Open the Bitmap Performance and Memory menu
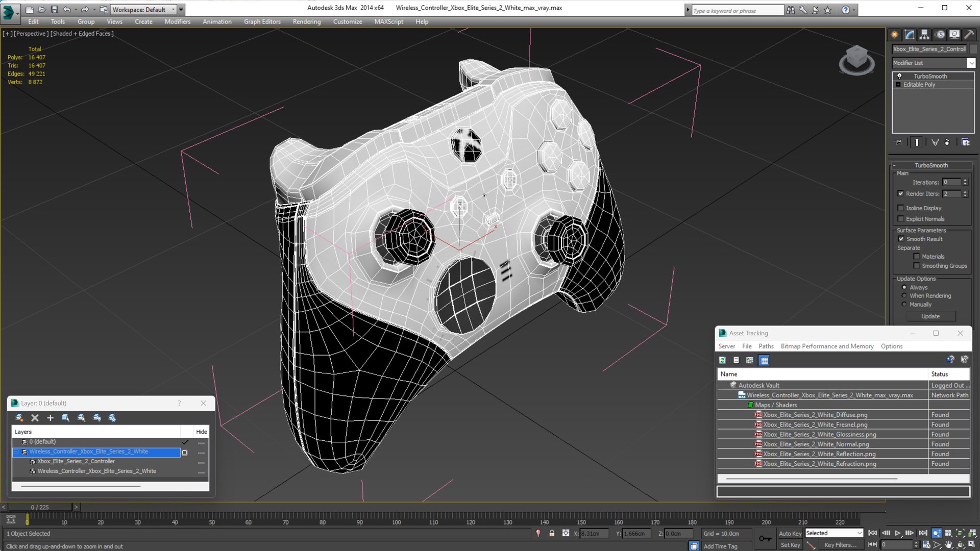 (x=827, y=346)
